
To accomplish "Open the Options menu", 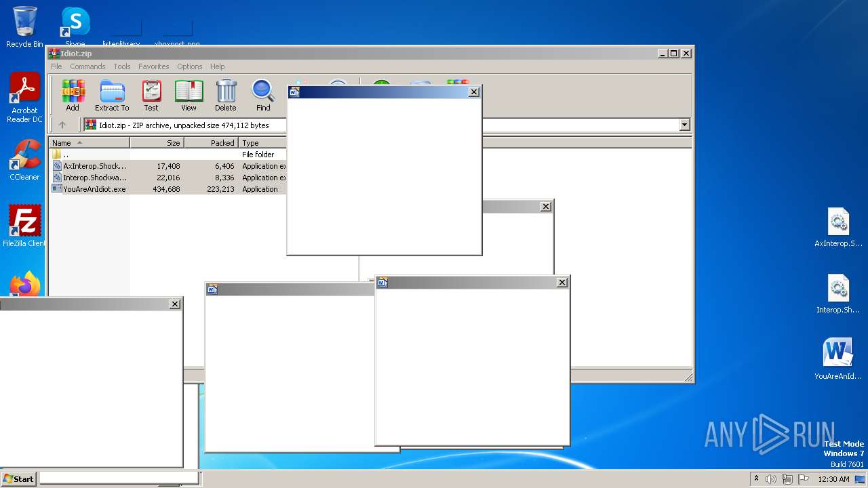I will tap(190, 66).
